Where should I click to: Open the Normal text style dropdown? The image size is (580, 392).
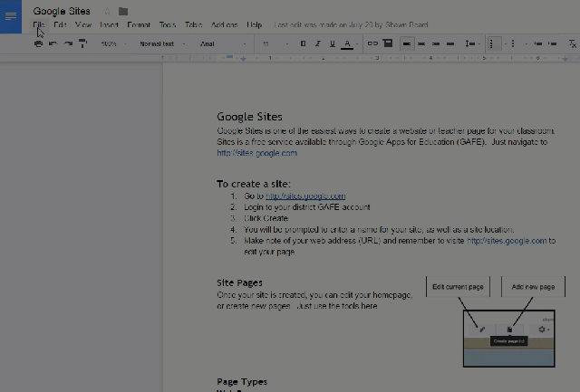[161, 43]
